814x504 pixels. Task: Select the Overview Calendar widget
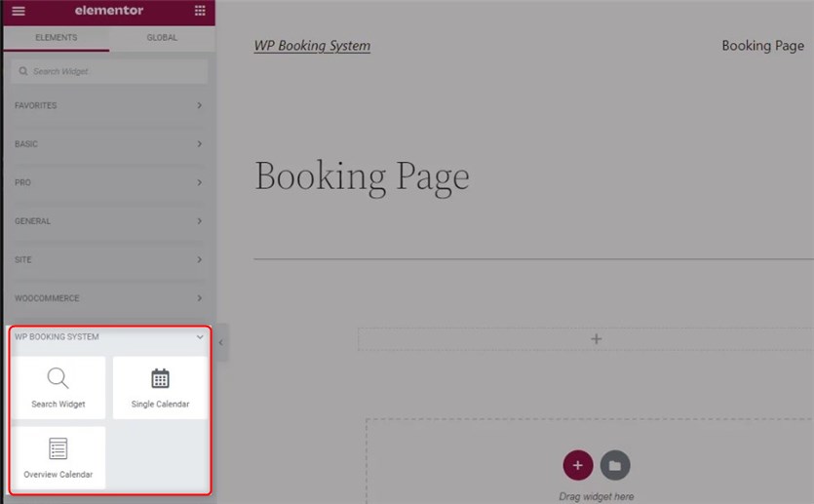pos(58,457)
